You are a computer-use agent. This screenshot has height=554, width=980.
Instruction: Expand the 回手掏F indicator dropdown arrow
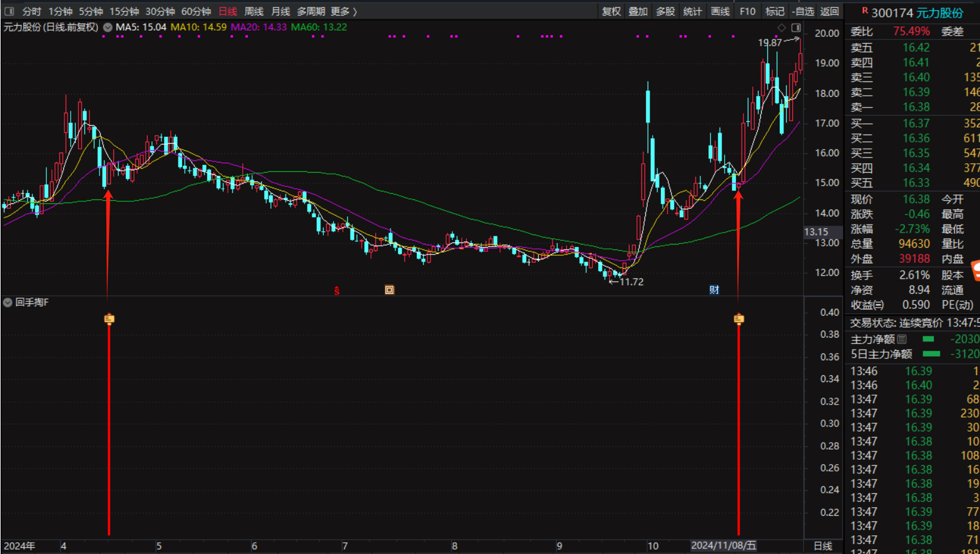8,303
